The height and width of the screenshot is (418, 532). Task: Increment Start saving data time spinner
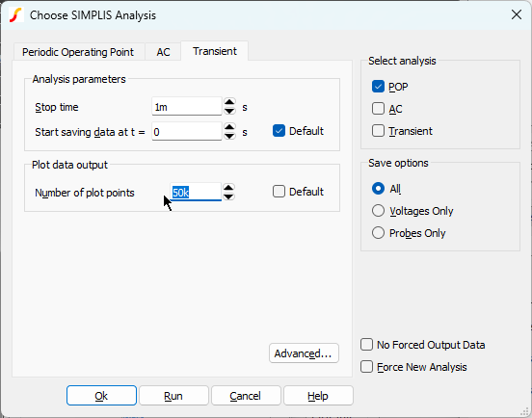(x=229, y=127)
